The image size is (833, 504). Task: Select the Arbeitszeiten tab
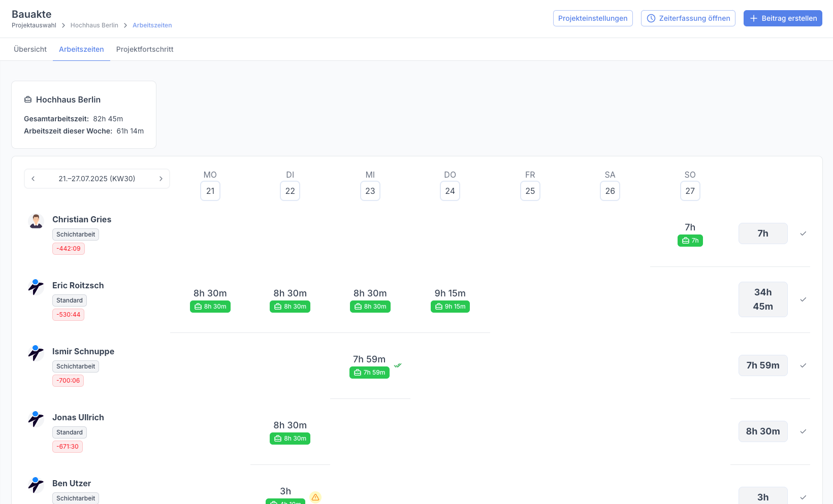(x=81, y=49)
